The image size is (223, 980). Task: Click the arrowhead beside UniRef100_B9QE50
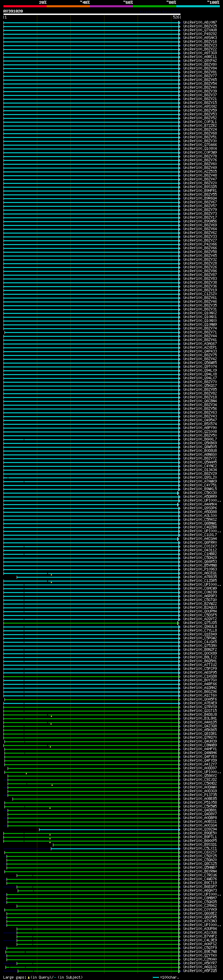(x=179, y=833)
